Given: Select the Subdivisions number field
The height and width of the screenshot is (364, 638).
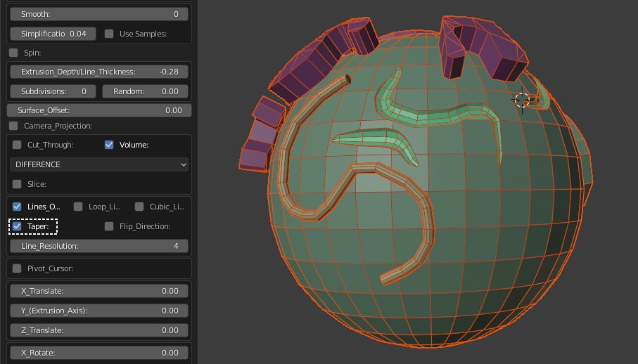Looking at the screenshot, I should 53,91.
